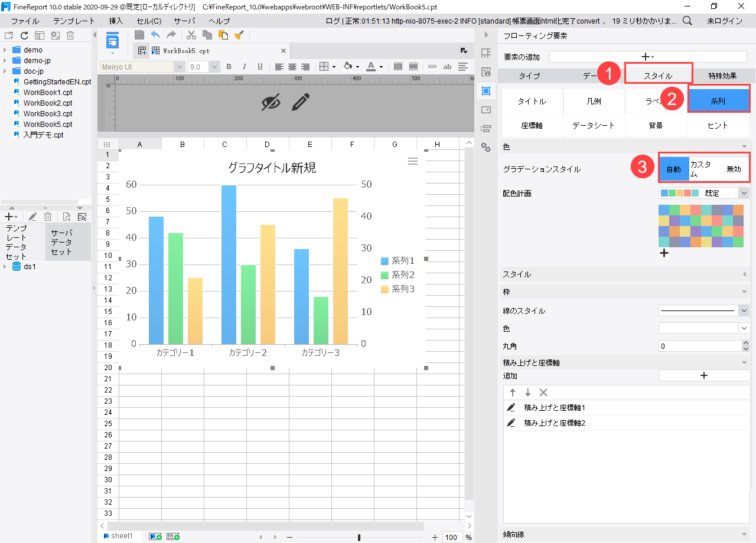The width and height of the screenshot is (756, 543).
Task: Edit 積み上げと座標軸1 with its pencil icon
Action: tap(511, 407)
